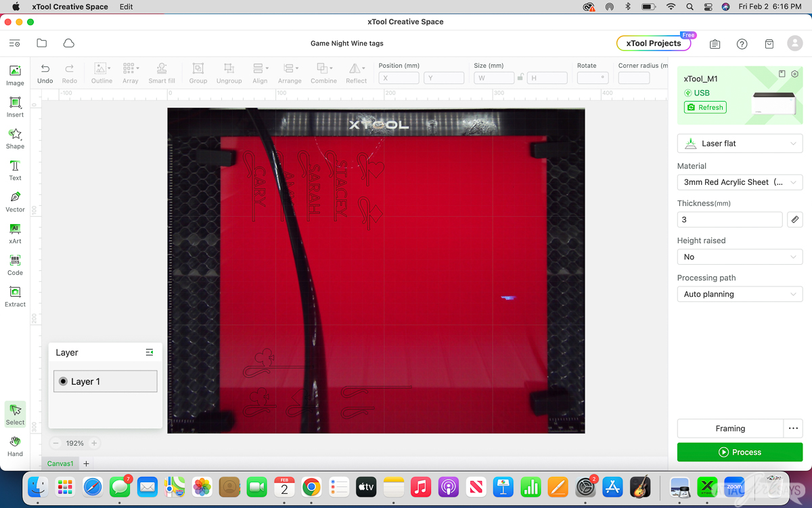Image resolution: width=812 pixels, height=508 pixels.
Task: Open the Edit menu
Action: point(125,7)
